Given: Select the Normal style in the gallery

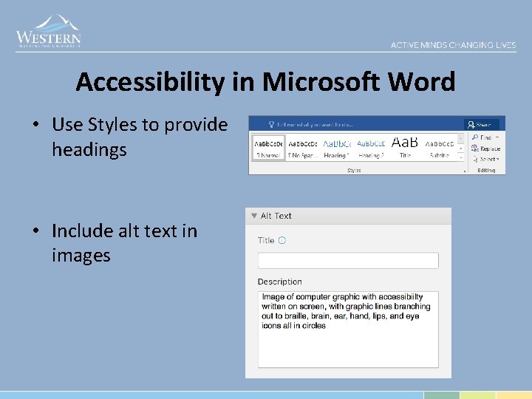Looking at the screenshot, I should tap(268, 147).
